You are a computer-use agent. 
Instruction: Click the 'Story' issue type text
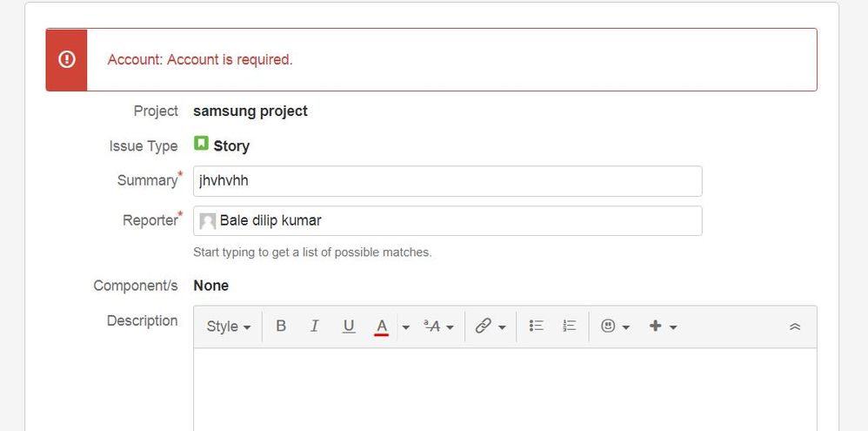tap(231, 146)
